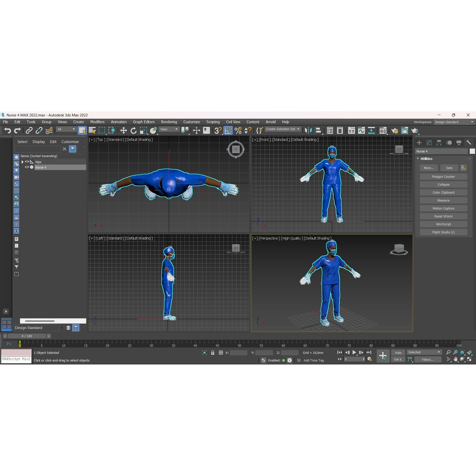
Task: Click the Go to End playback button
Action: pyautogui.click(x=369, y=353)
